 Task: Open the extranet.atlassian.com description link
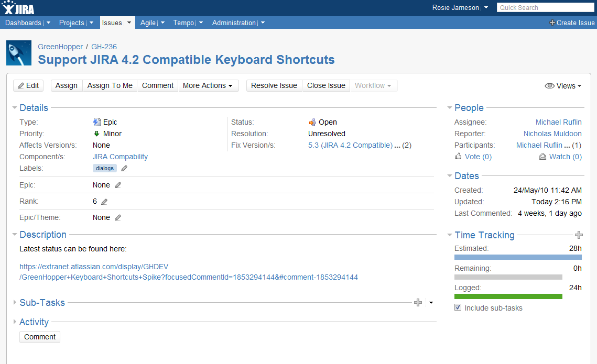189,272
